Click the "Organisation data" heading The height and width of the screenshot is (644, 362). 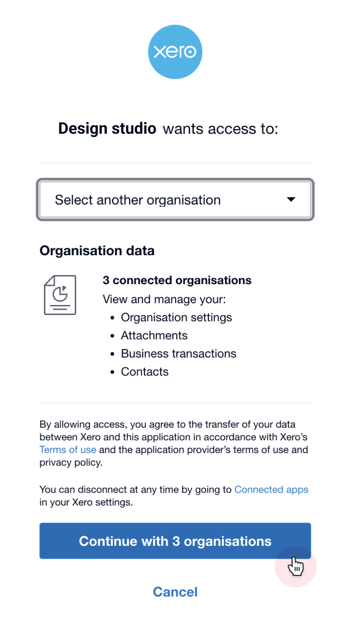pos(97,251)
